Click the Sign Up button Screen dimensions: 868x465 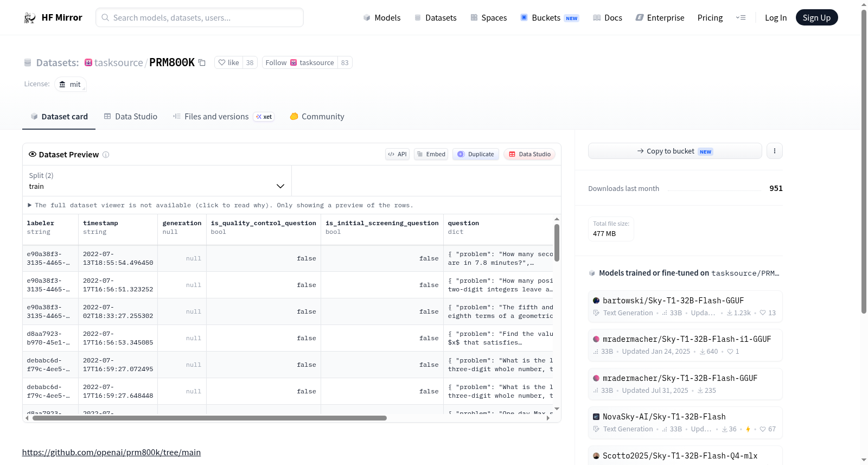click(816, 17)
